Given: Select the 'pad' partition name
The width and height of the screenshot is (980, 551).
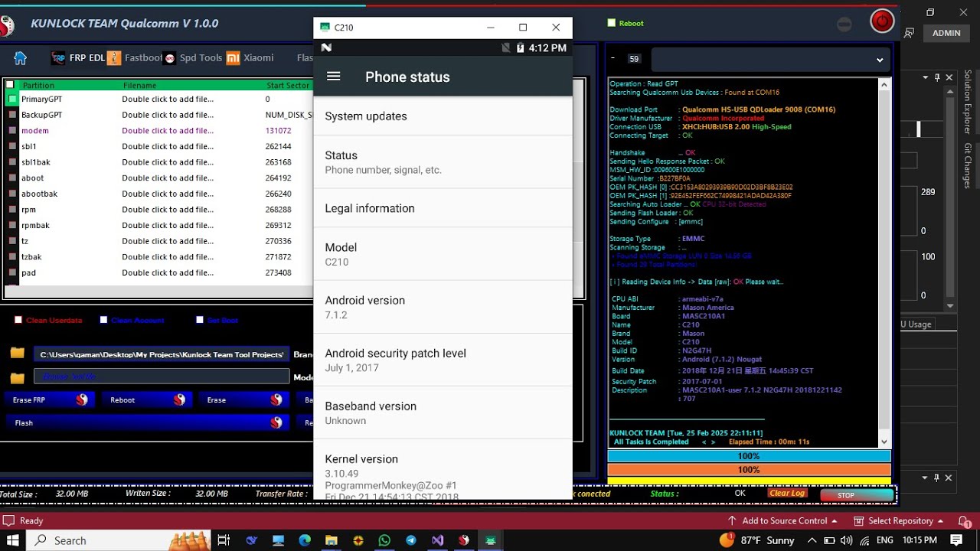Looking at the screenshot, I should [28, 272].
